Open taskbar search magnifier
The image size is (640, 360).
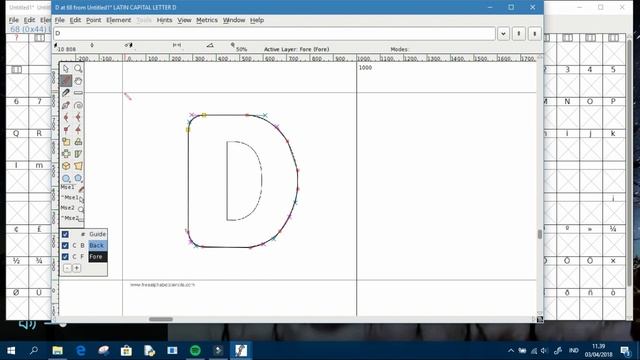(34, 351)
